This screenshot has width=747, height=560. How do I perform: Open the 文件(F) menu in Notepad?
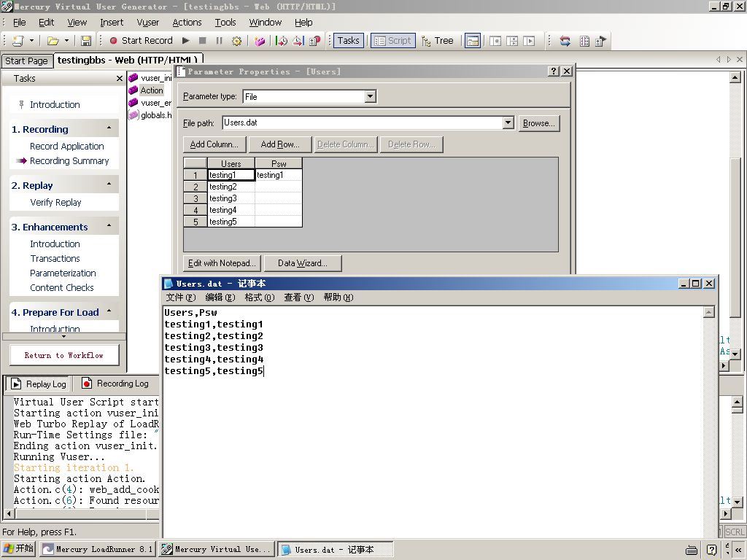click(x=181, y=297)
